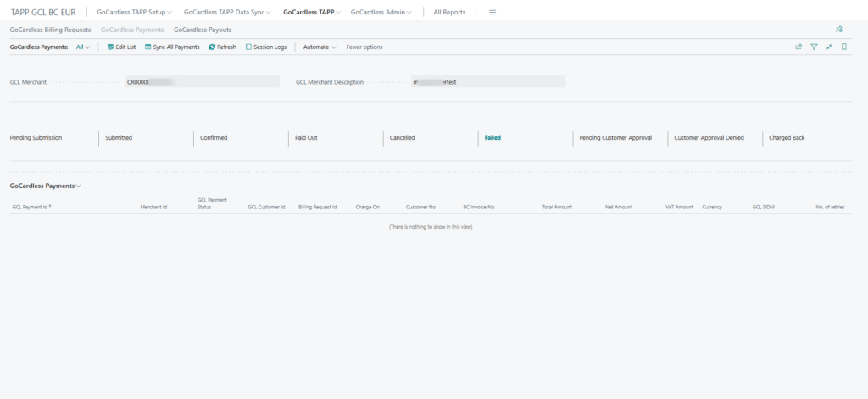Open the filter pane icon
Screen dimensions: 868x399
click(x=814, y=47)
